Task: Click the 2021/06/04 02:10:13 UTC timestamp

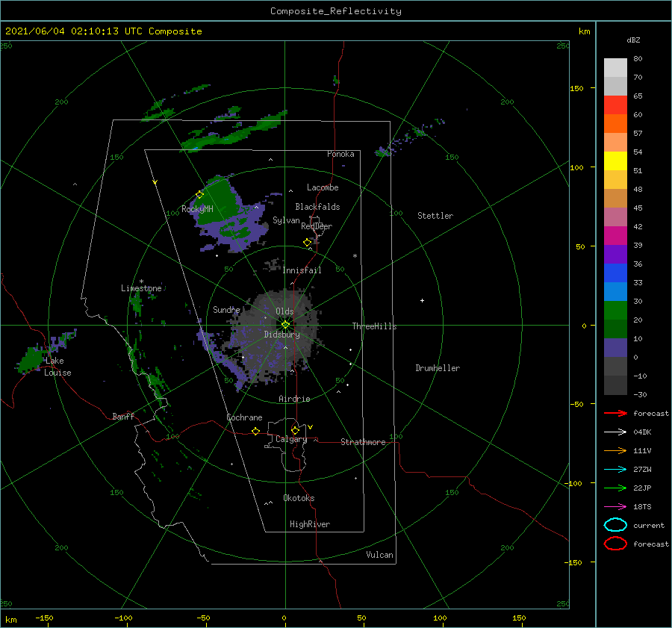Action: (x=74, y=31)
